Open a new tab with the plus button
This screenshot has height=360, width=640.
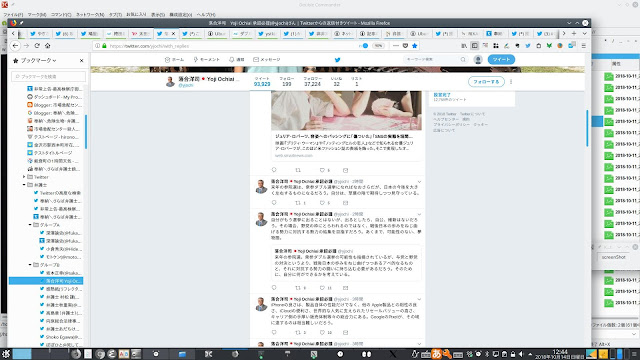[x=574, y=33]
